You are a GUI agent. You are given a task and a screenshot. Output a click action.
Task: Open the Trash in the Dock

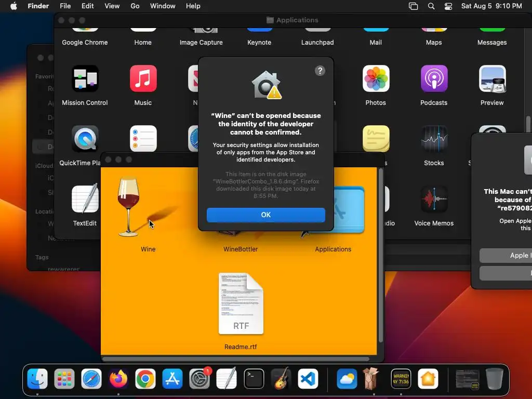(495, 379)
